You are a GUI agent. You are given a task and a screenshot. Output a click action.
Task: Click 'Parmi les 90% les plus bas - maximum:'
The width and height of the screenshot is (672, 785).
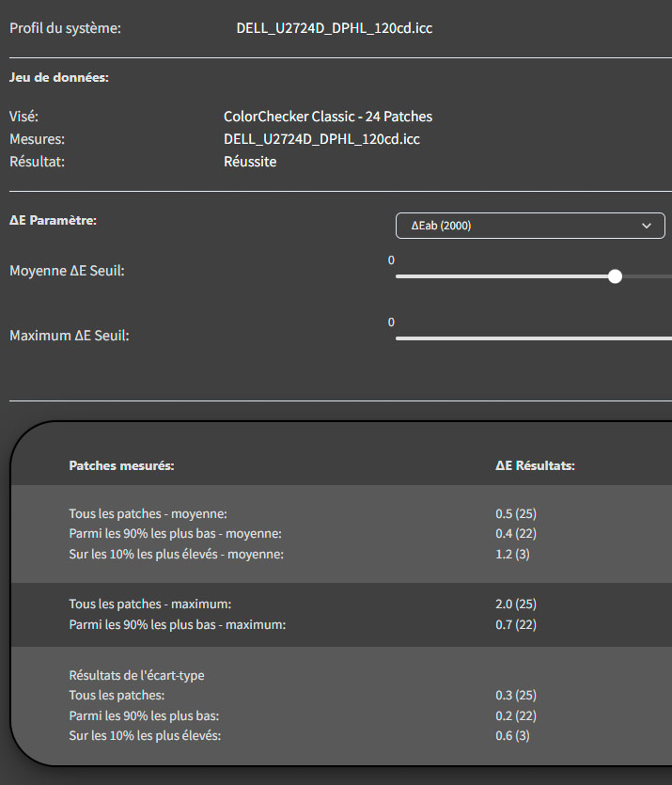177,625
